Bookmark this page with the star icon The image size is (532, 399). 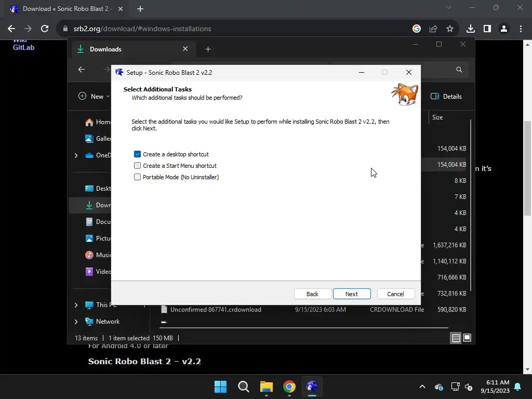click(x=450, y=29)
